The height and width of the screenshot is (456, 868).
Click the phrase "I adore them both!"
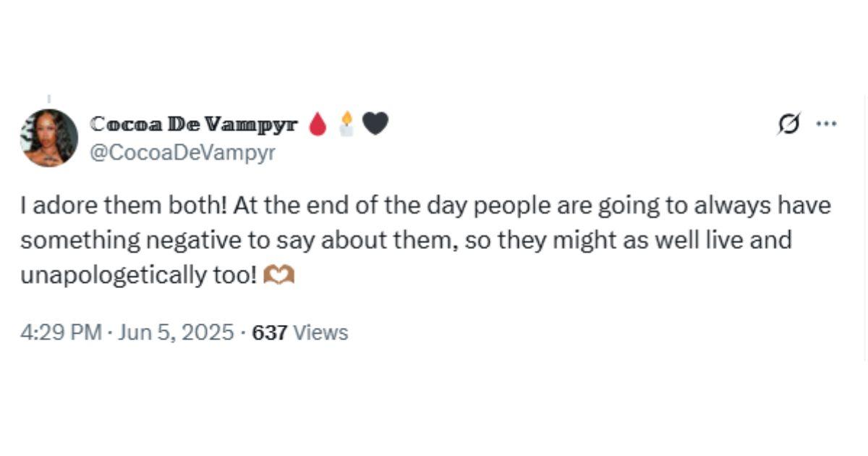point(124,206)
